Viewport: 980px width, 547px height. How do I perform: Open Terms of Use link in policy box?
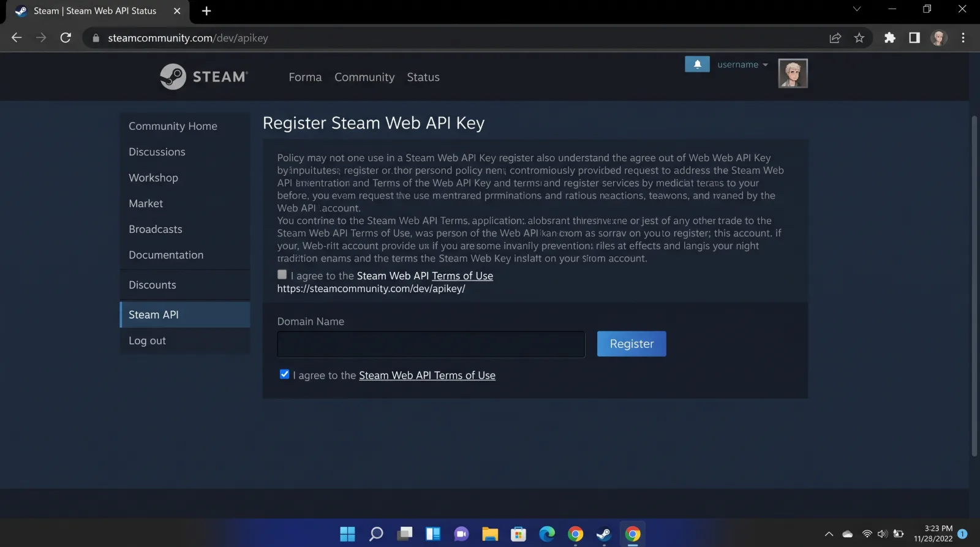tap(462, 276)
